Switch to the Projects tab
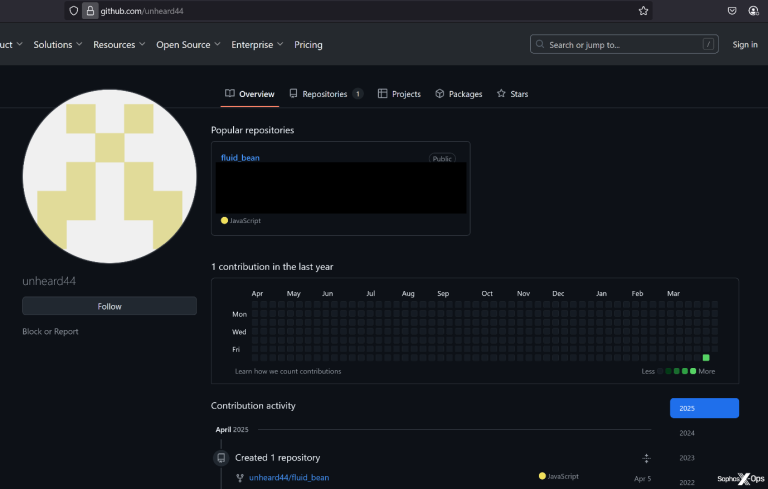Screen dimensions: 768x489 pyautogui.click(x=399, y=94)
